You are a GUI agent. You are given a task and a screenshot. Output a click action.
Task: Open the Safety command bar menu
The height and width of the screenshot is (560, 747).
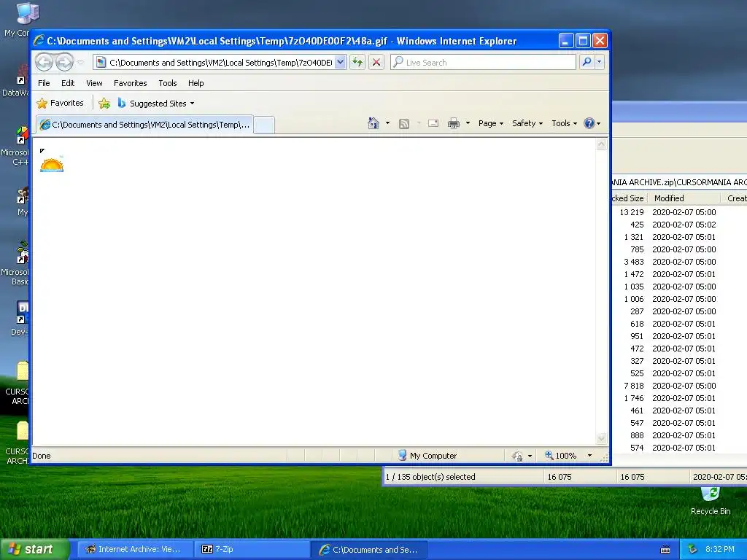click(527, 123)
